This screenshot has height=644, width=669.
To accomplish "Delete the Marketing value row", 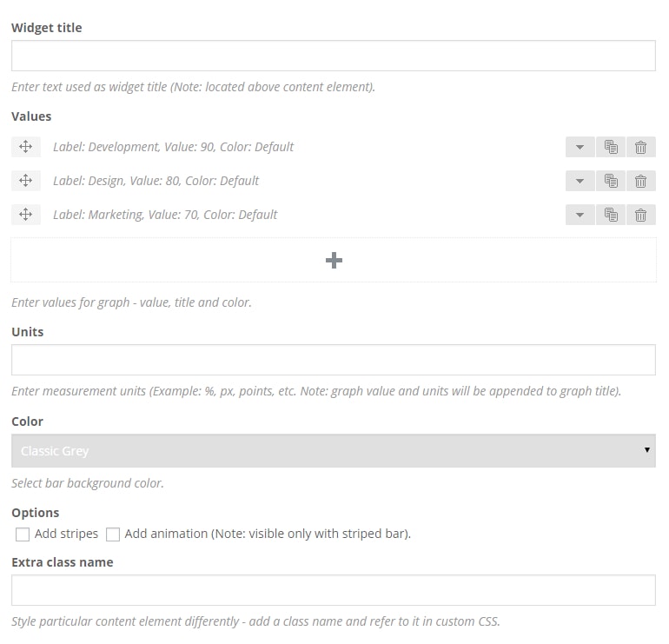I will click(640, 215).
